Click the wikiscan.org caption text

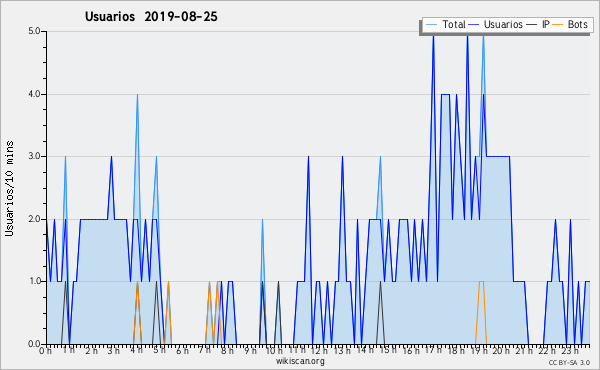click(x=300, y=361)
